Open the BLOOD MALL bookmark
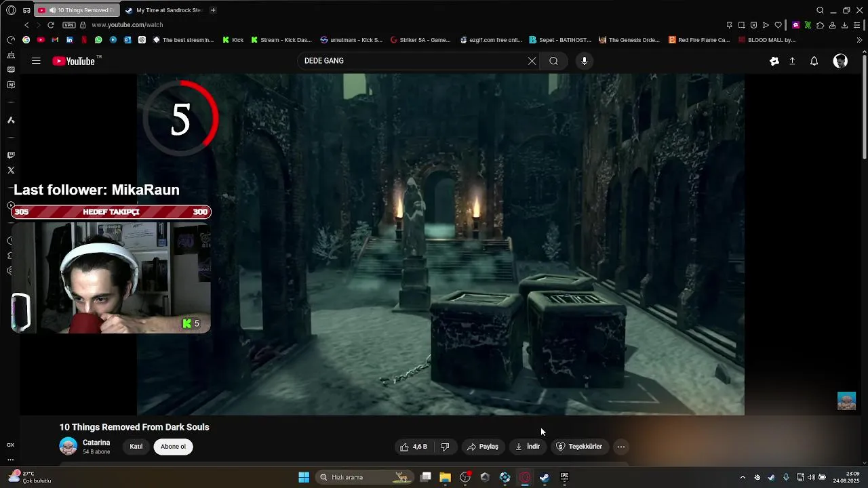The width and height of the screenshot is (868, 488). coord(766,40)
